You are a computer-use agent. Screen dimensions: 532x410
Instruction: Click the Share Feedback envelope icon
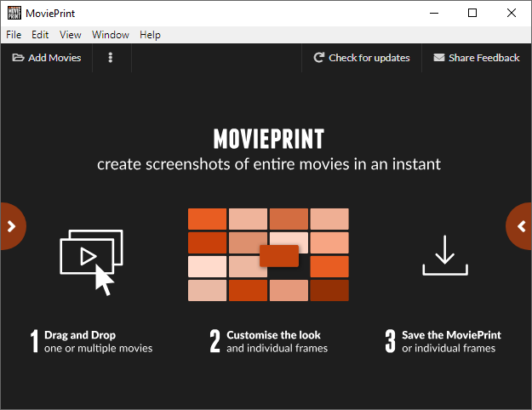(439, 58)
